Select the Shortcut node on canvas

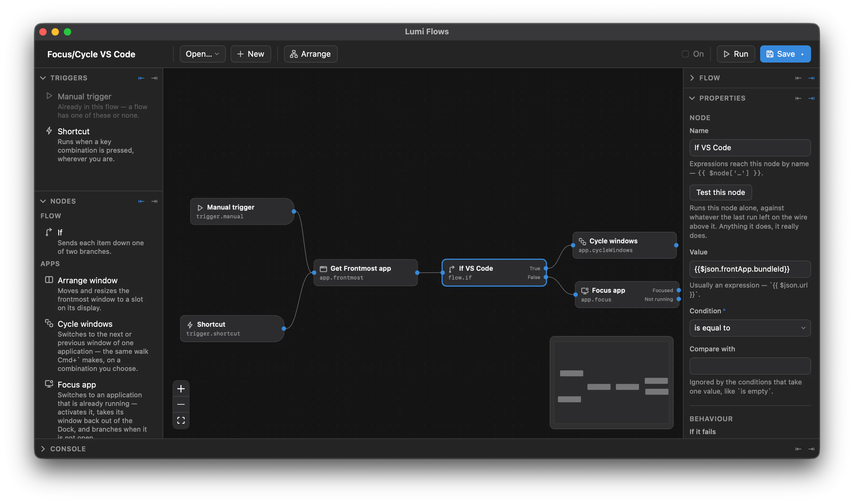(232, 329)
